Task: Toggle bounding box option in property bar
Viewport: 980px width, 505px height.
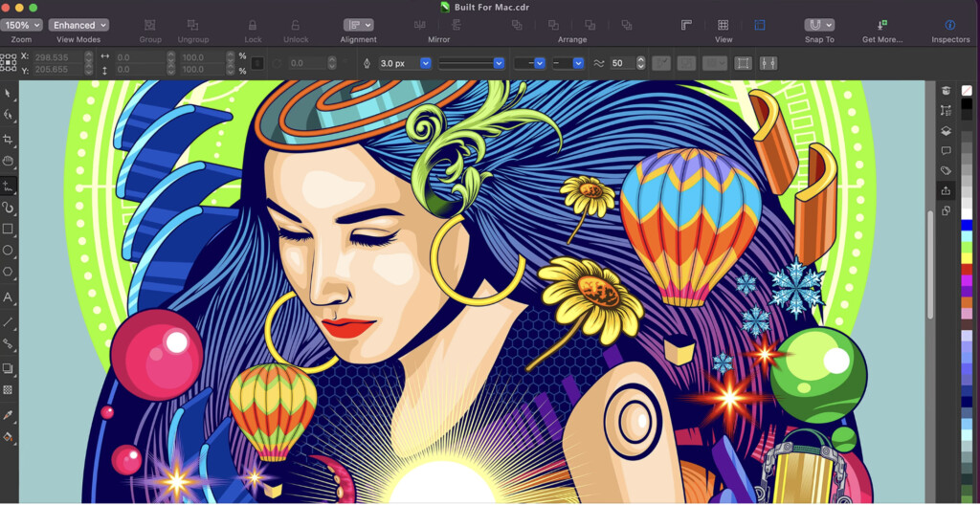Action: pyautogui.click(x=743, y=63)
